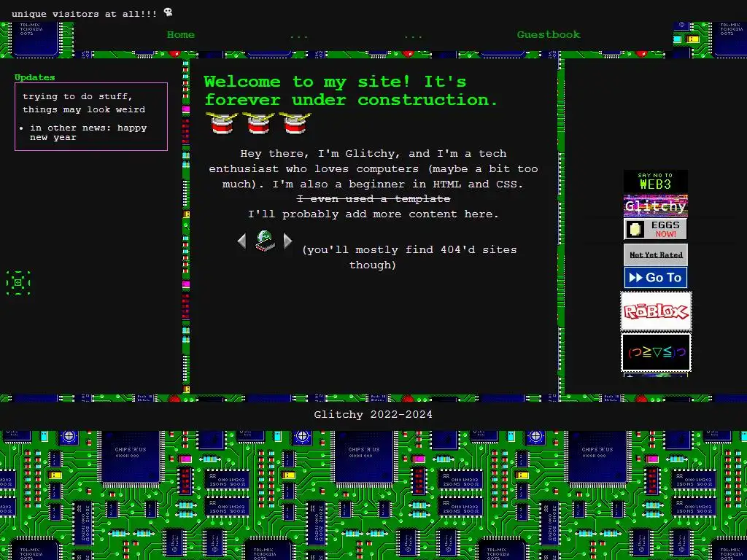
Task: Click the Welcome to my site heading
Action: point(351,90)
